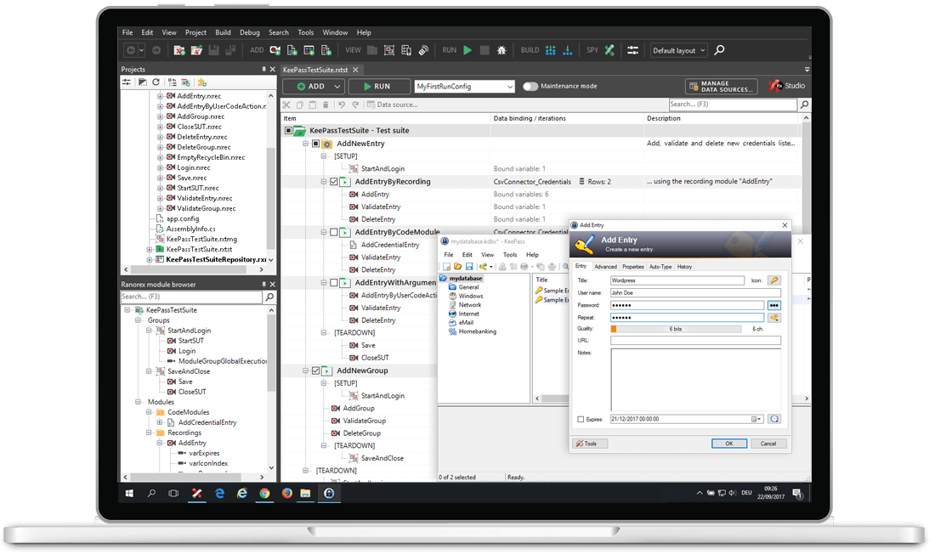Click the Stop square icon in toolbar
The height and width of the screenshot is (560, 935).
pyautogui.click(x=484, y=51)
